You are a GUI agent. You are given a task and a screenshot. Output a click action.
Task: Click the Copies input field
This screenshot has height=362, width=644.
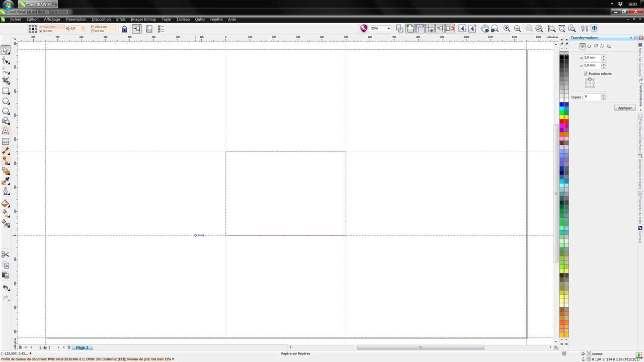click(x=592, y=97)
